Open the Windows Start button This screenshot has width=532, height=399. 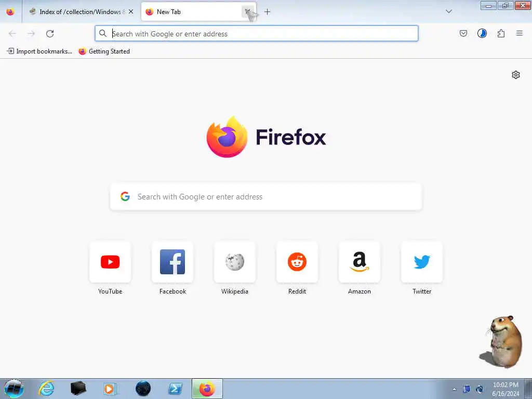pos(14,389)
